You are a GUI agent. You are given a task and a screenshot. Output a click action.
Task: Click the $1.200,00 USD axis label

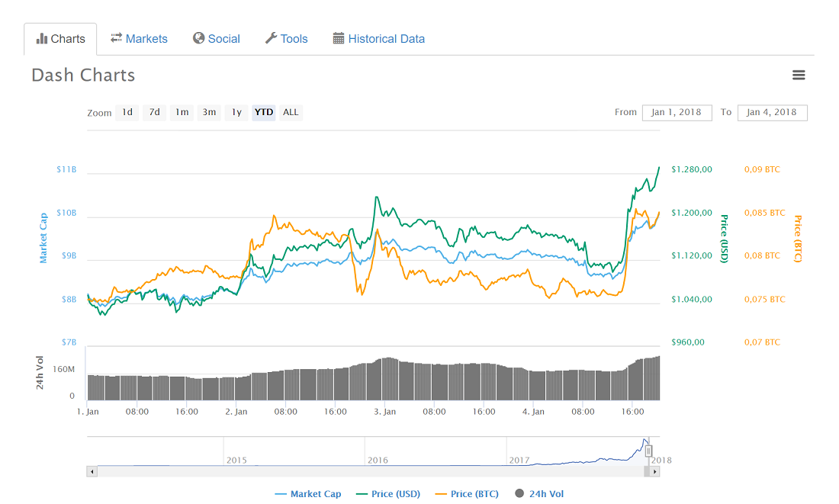(692, 213)
